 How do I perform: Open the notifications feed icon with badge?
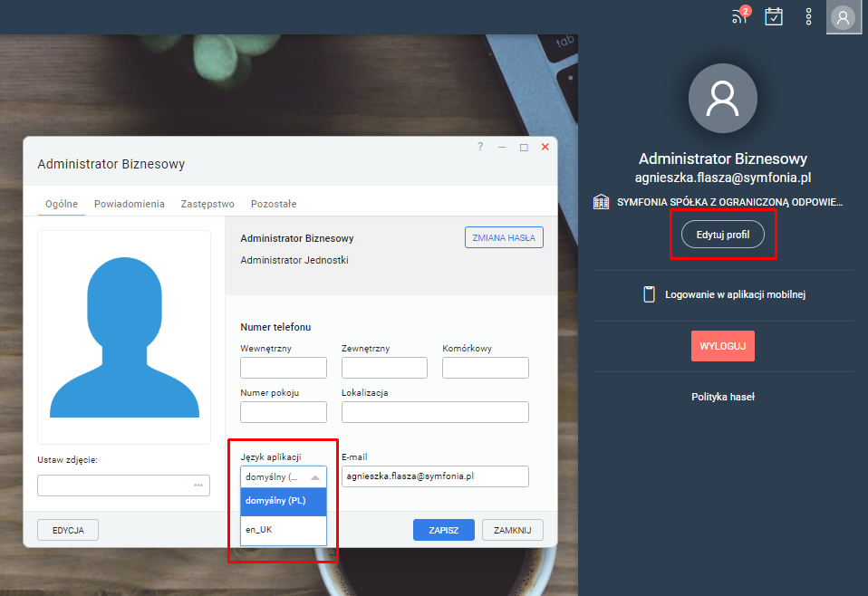740,15
